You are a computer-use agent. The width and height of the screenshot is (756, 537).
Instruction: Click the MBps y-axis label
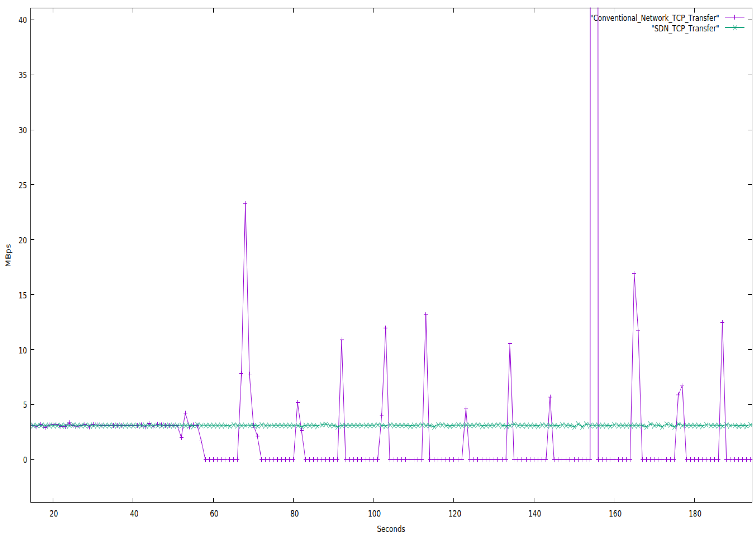[8, 255]
